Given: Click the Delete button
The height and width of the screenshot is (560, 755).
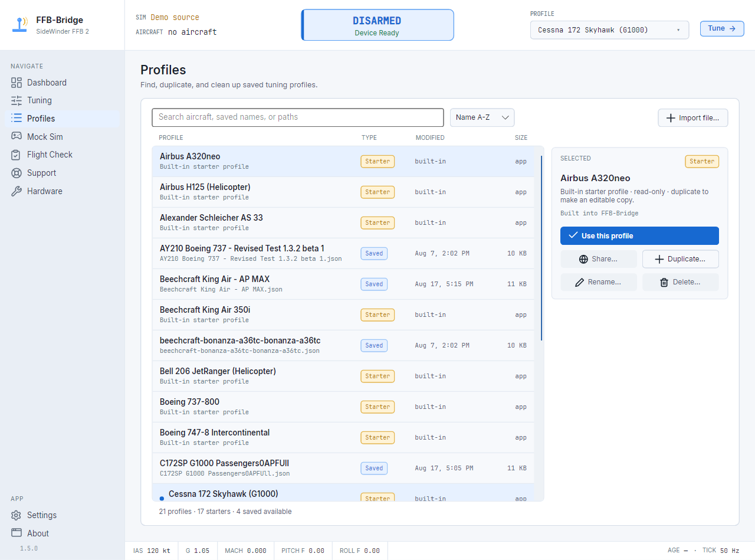Looking at the screenshot, I should click(x=681, y=283).
